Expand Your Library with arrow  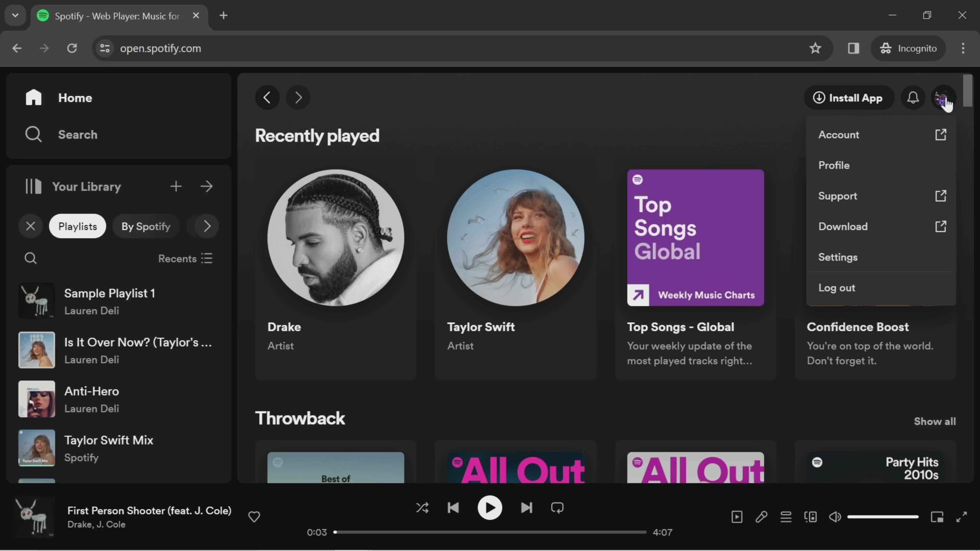pyautogui.click(x=206, y=186)
